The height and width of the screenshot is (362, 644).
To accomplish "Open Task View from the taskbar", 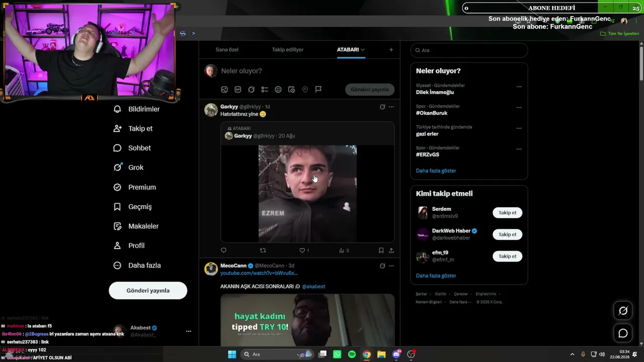I will tap(323, 354).
